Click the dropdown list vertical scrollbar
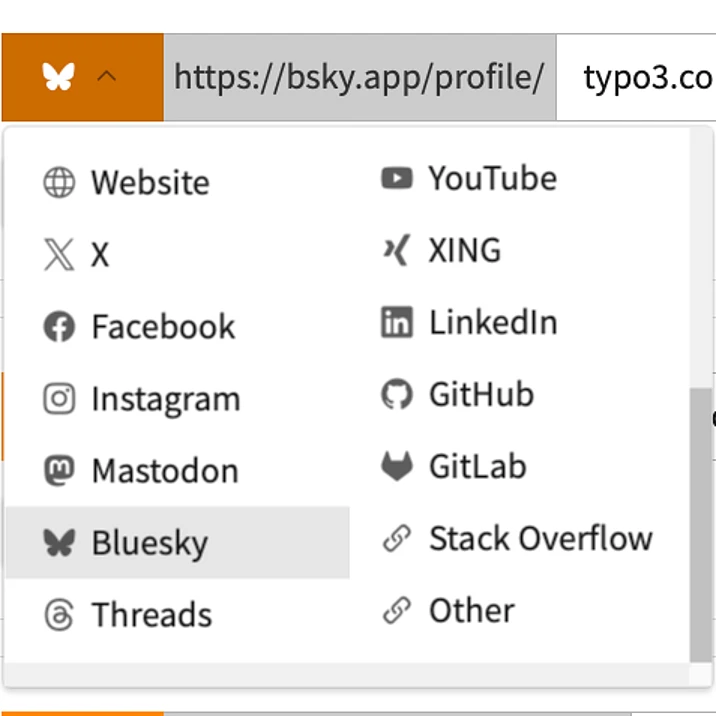 [701, 520]
